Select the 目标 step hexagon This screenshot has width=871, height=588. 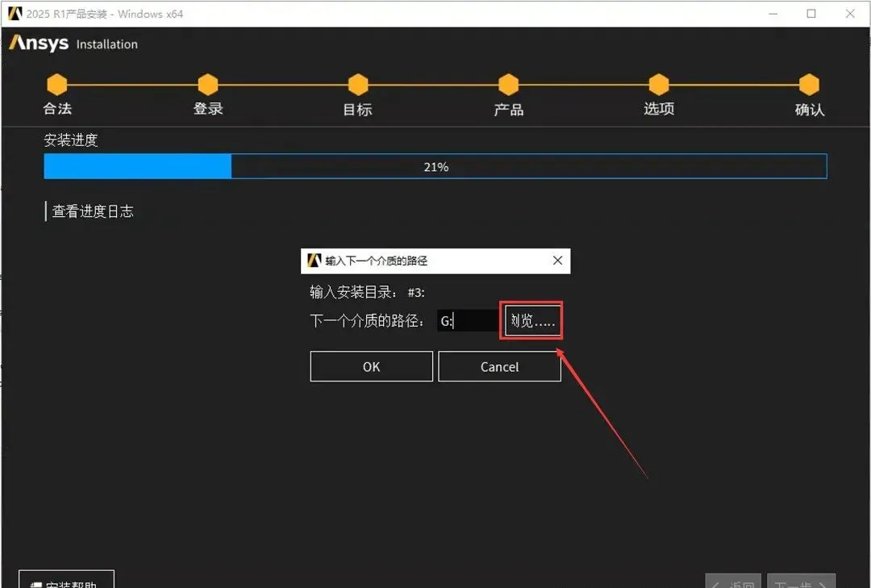[x=358, y=85]
